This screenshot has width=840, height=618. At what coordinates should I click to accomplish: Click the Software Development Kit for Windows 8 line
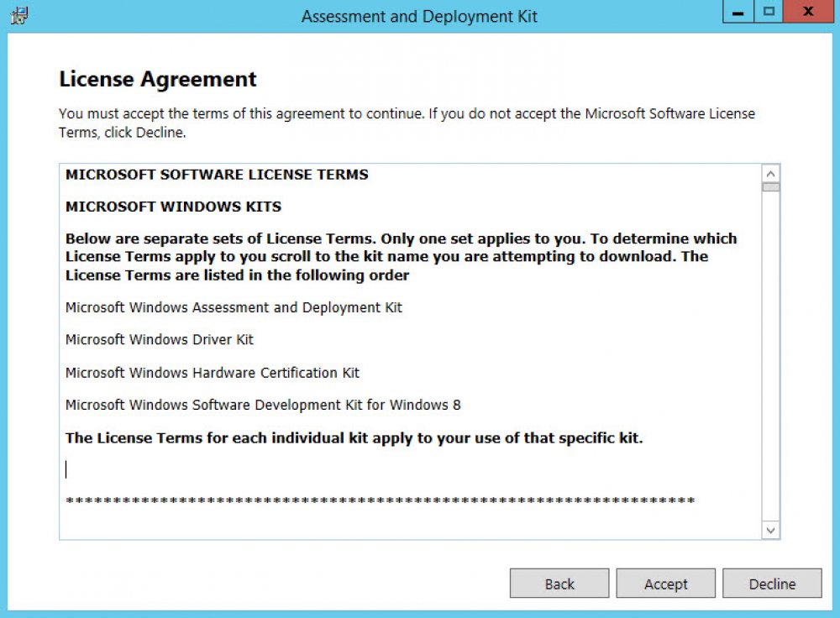pos(263,405)
